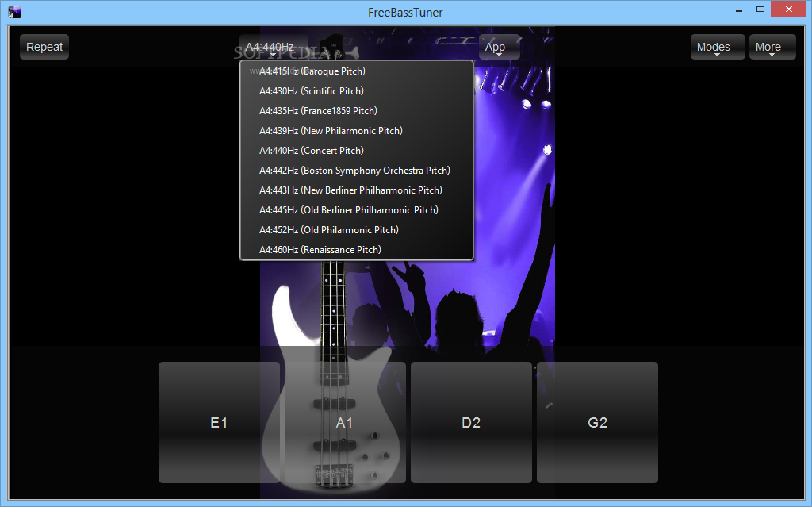Close the FreeBassTuner window
Image resolution: width=812 pixels, height=507 pixels.
tap(789, 10)
